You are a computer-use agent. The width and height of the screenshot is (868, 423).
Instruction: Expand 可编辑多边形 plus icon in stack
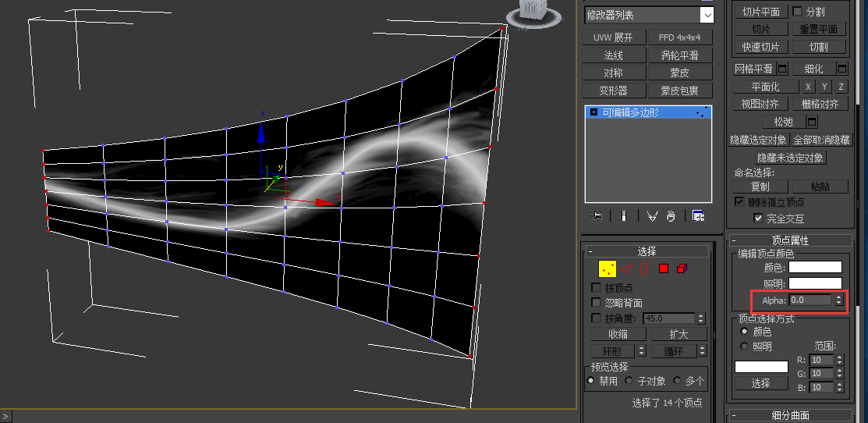(594, 112)
